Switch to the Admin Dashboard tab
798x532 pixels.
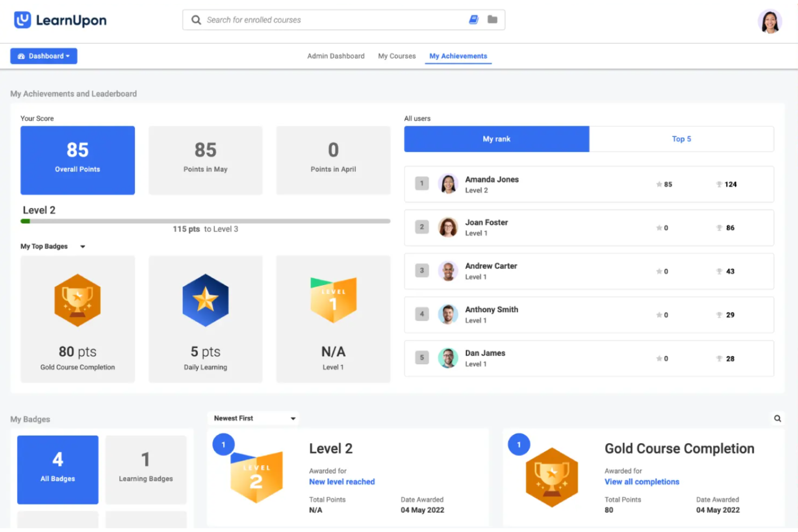[x=335, y=56]
